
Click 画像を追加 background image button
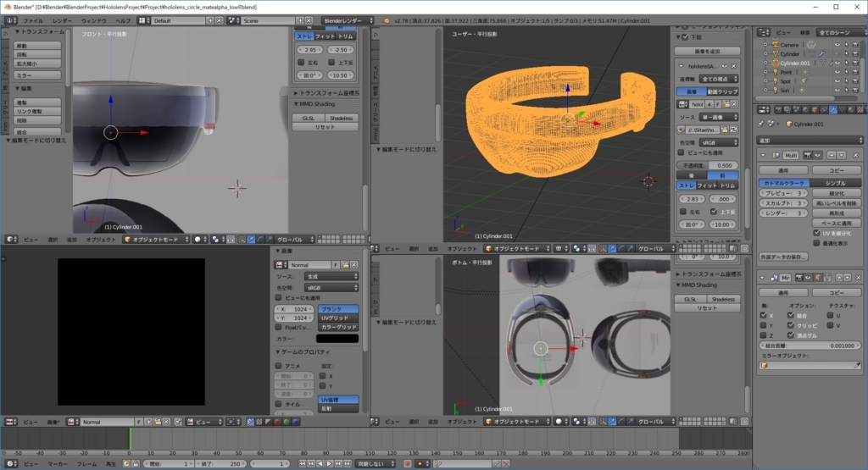point(707,52)
